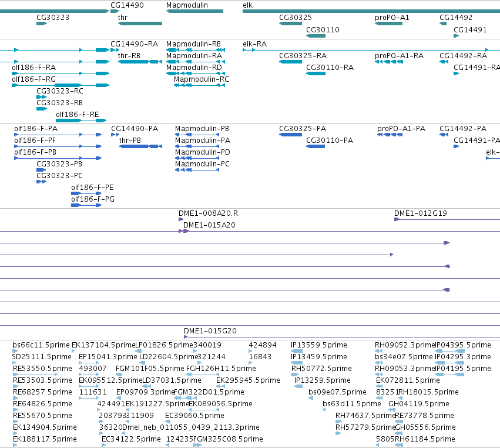The height and width of the screenshot is (448, 500).
Task: Click the CG30323-PB protein label
Action: coord(59,163)
